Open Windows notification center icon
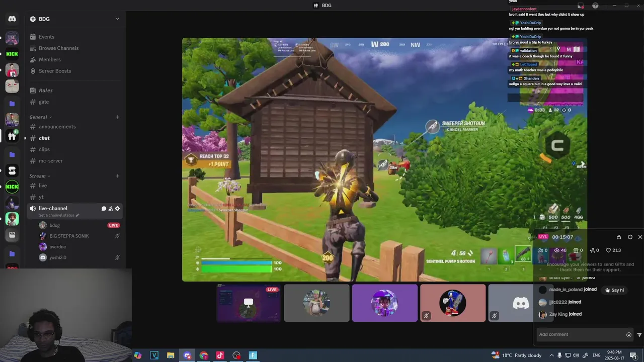Viewport: 644px width, 362px height. point(633,355)
